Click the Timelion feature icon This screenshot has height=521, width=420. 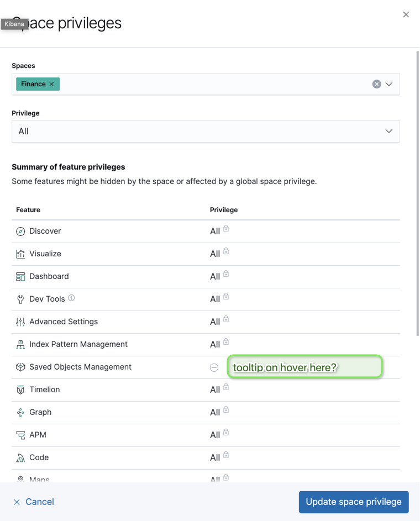point(20,390)
